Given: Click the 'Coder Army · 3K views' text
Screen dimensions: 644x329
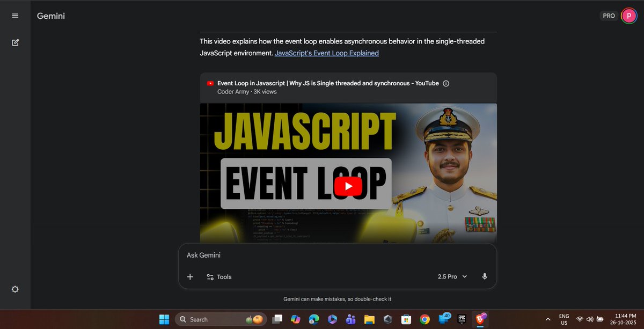Looking at the screenshot, I should (247, 92).
